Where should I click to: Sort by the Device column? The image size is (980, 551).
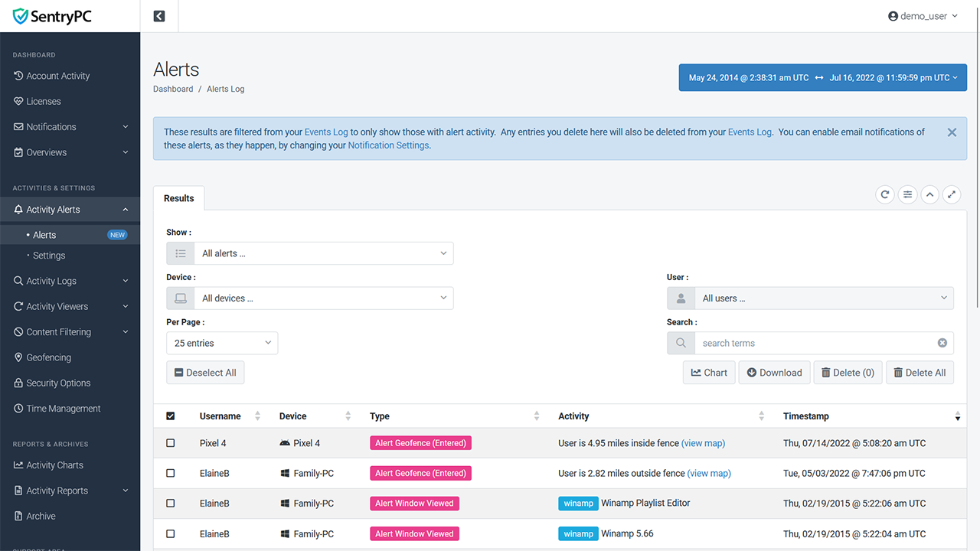(x=315, y=416)
